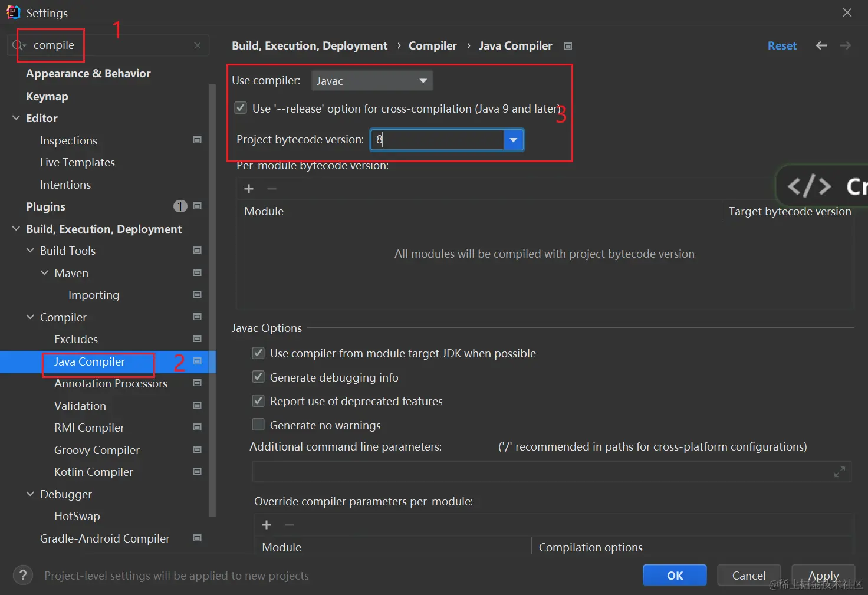868x595 pixels.
Task: Toggle Use compiler from module target JDK
Action: coord(258,353)
